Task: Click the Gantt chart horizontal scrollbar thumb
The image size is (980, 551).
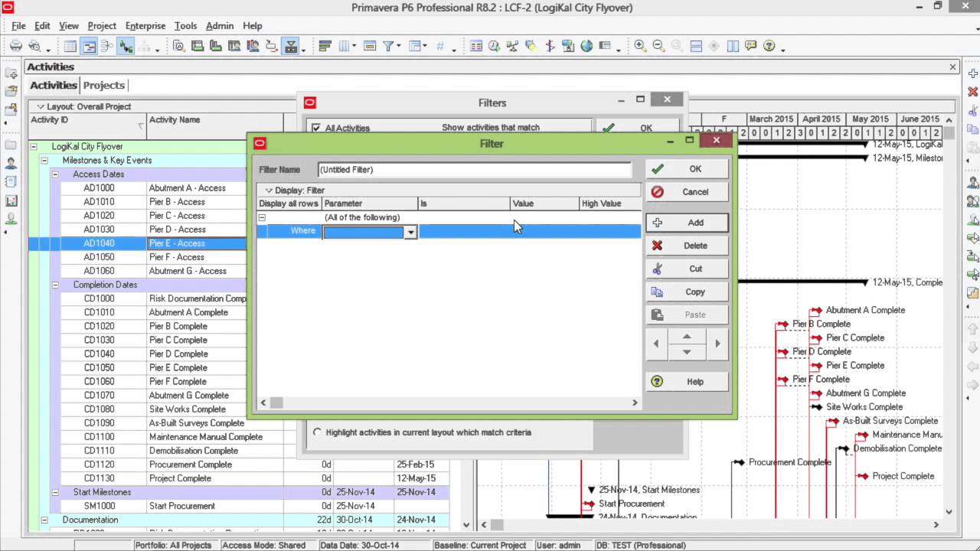Action: (498, 524)
